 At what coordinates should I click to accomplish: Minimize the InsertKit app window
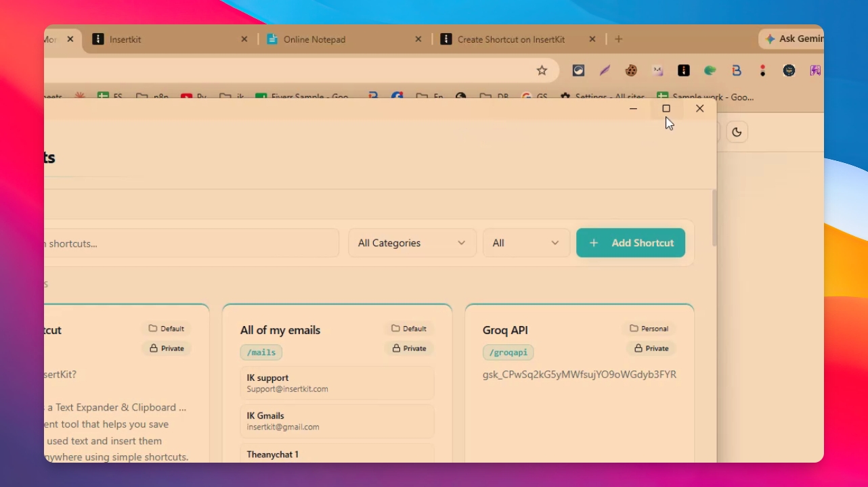tap(633, 108)
